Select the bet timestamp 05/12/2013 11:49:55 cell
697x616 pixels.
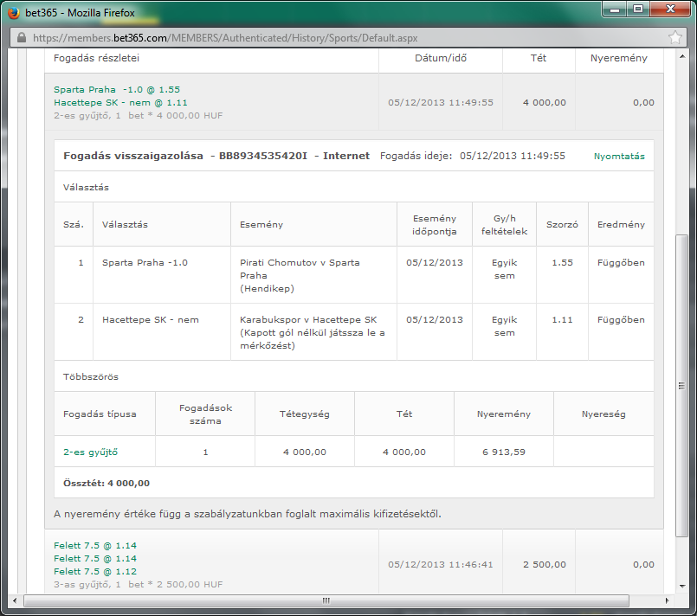pos(441,103)
